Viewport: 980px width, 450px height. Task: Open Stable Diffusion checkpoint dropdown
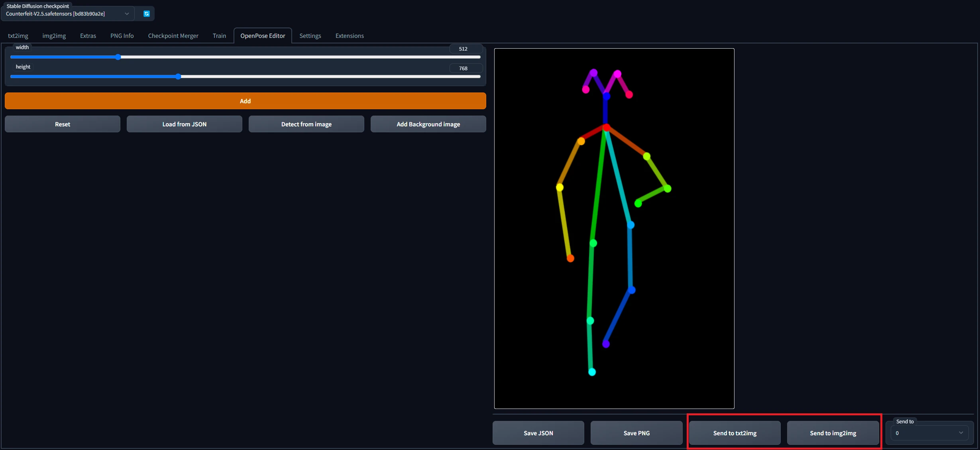[x=68, y=14]
